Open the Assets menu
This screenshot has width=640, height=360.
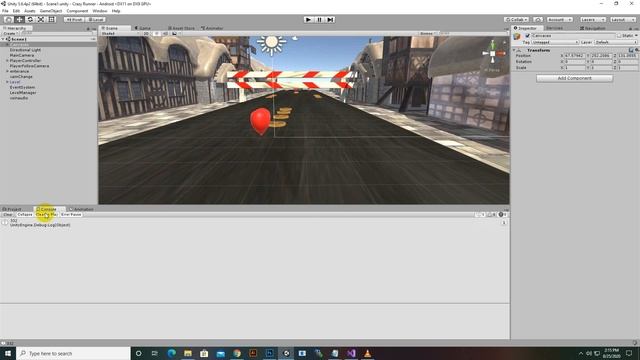point(30,11)
